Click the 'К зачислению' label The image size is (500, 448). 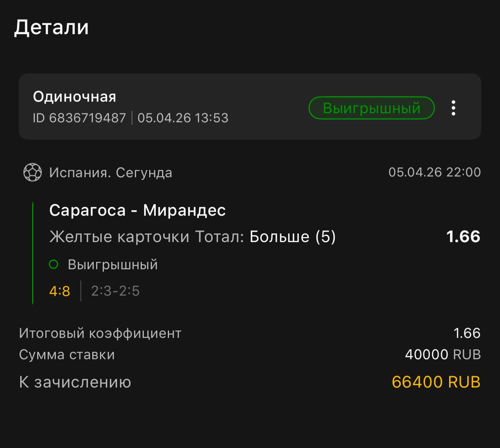click(x=75, y=382)
